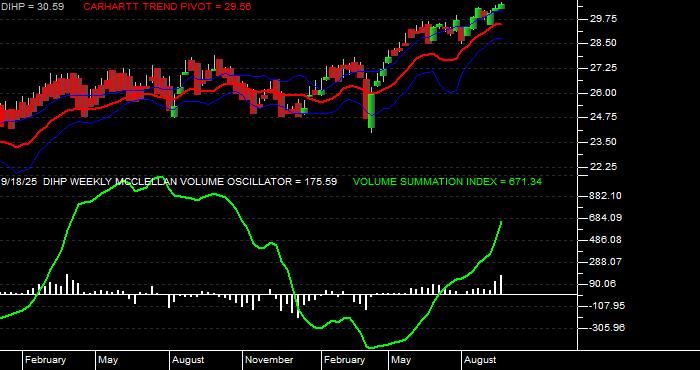Click the end of the green summation index line
This screenshot has height=370, width=700.
tap(501, 222)
